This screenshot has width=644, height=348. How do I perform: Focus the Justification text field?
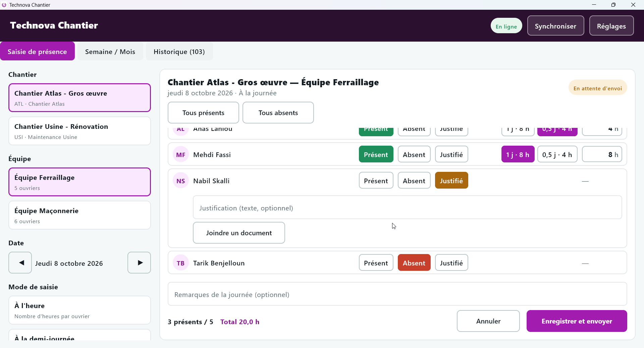(x=407, y=208)
